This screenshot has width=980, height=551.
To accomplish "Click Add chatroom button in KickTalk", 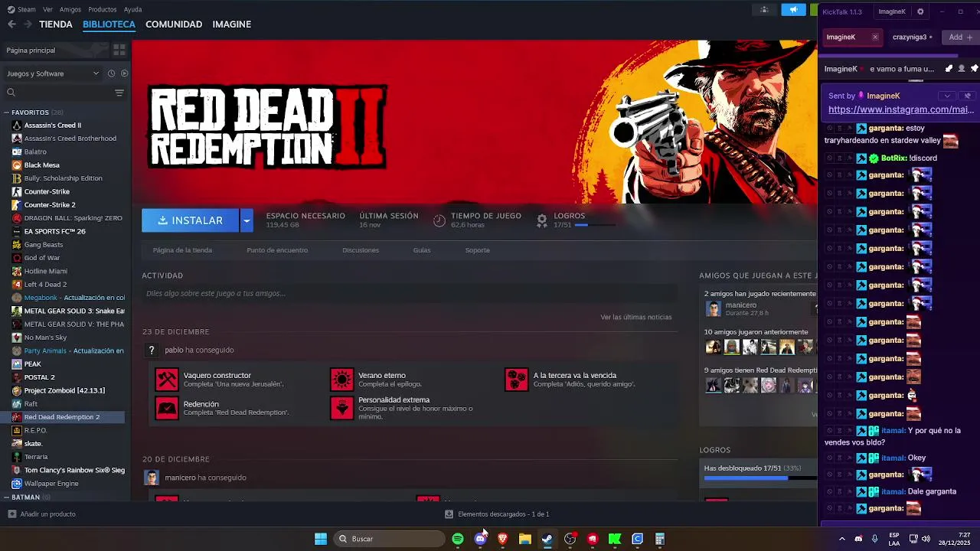I will 960,37.
